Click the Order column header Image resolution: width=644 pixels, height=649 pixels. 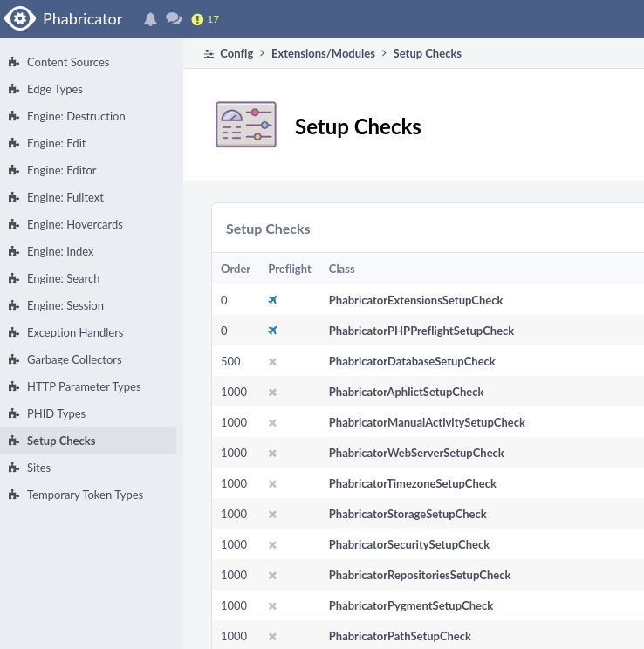[x=236, y=270]
